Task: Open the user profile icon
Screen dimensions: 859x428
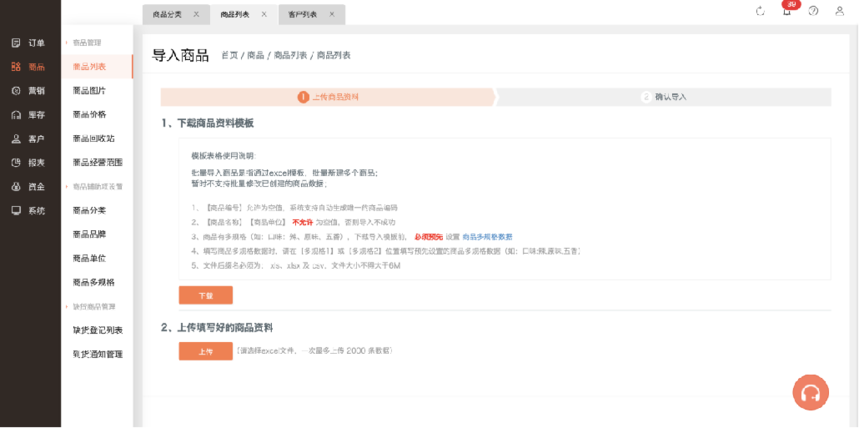Action: (x=839, y=11)
